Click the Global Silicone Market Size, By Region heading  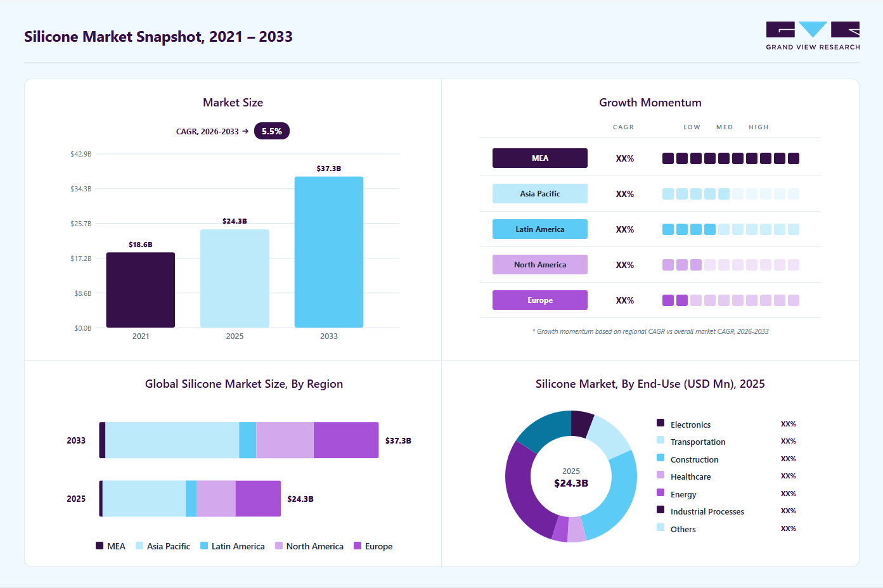244,384
